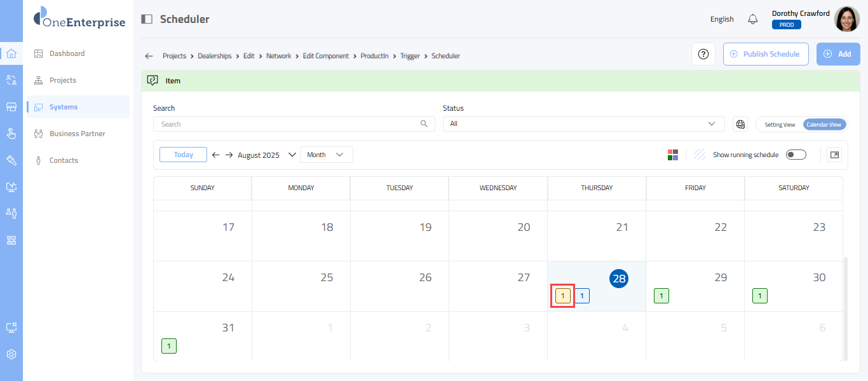Click the Today button
Viewport: 868px width, 381px height.
[183, 155]
